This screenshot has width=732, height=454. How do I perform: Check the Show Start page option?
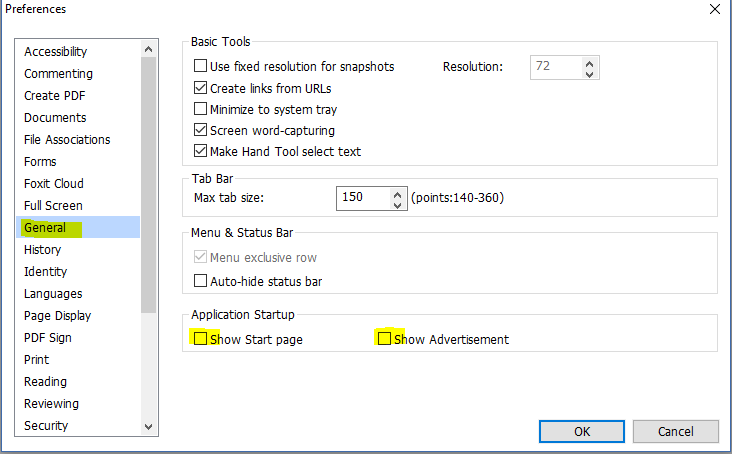click(x=200, y=338)
